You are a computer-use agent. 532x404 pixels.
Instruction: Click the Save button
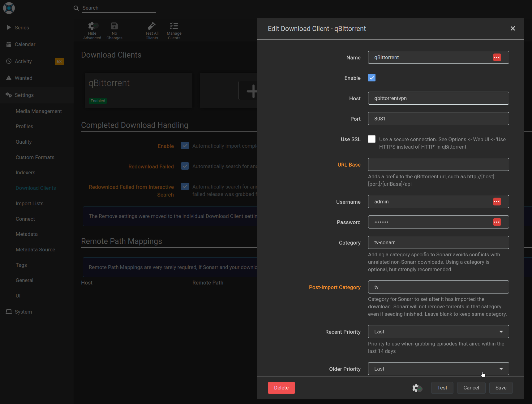501,388
